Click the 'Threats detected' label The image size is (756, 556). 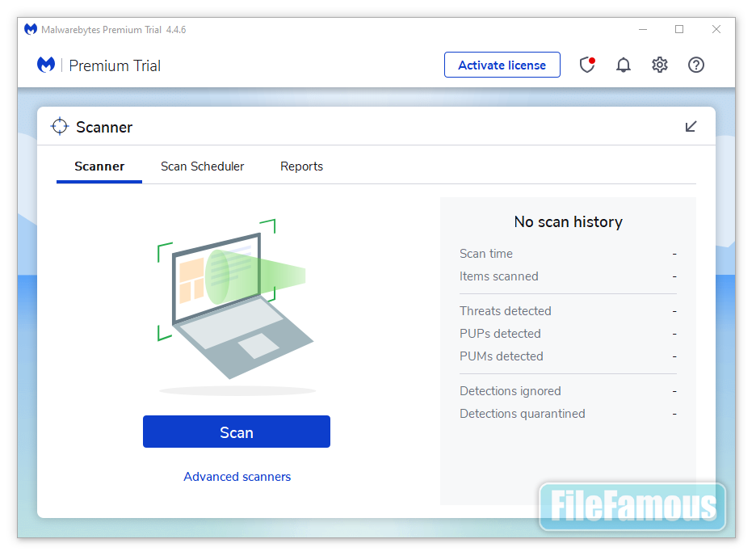506,311
